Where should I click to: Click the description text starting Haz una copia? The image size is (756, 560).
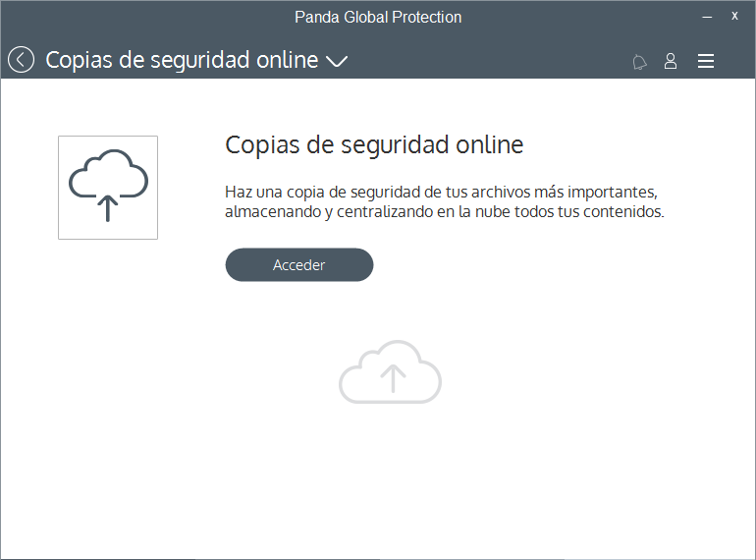click(445, 201)
